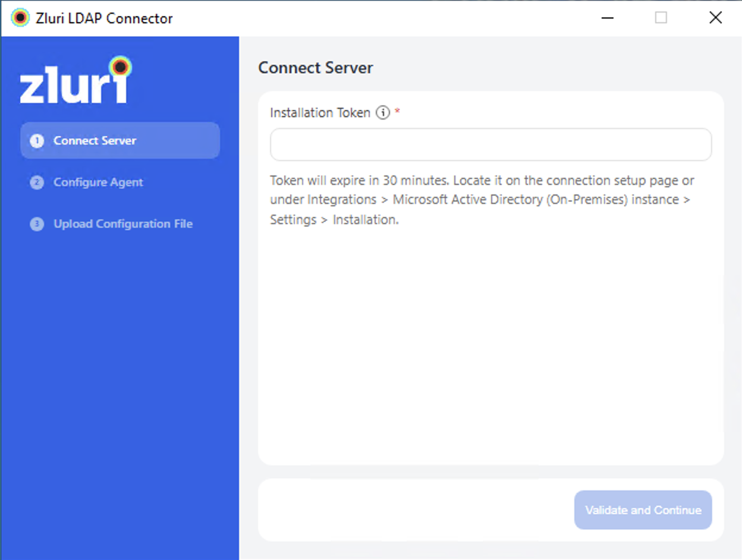Click the token expiry help text
742x560 pixels.
click(x=482, y=200)
